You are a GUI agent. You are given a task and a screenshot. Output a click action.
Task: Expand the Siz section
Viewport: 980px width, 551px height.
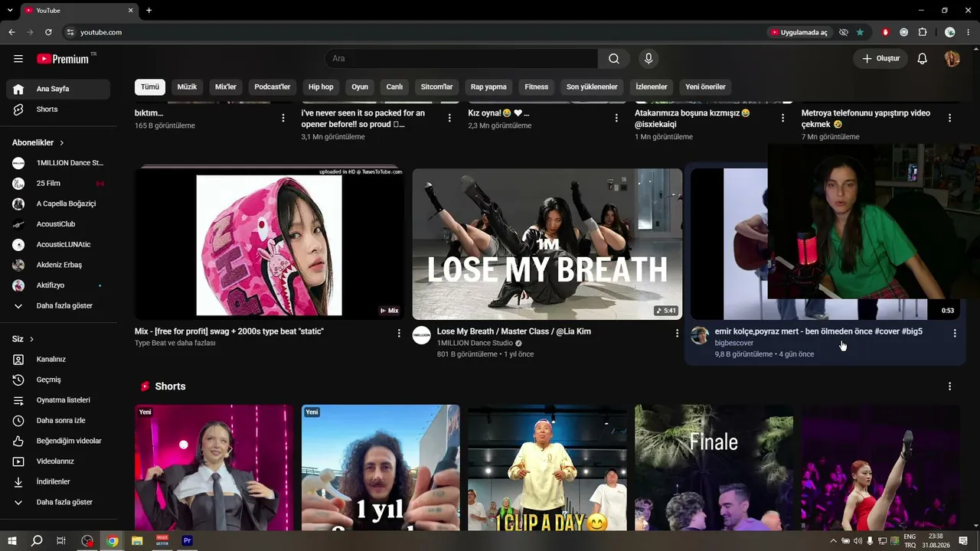click(x=23, y=339)
